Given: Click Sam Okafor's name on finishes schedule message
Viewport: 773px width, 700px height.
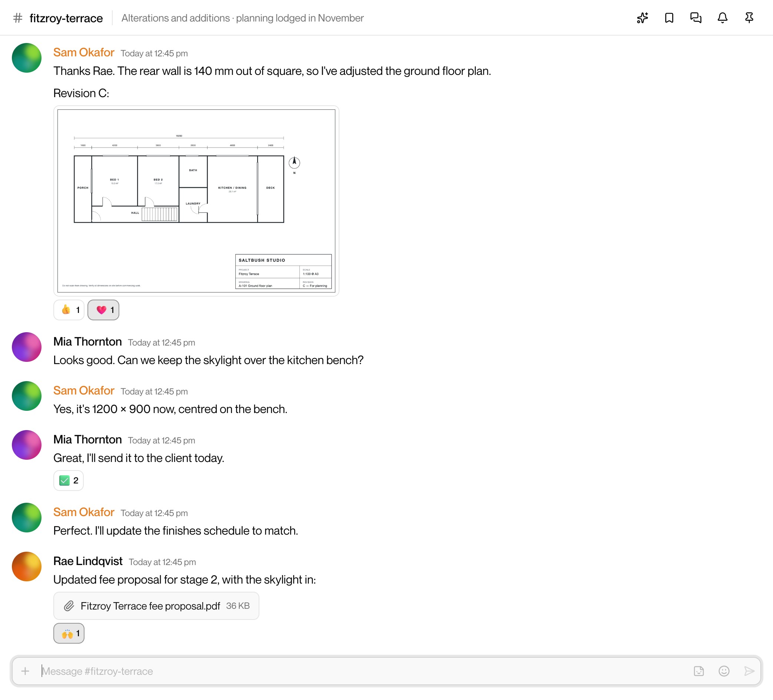Looking at the screenshot, I should 84,512.
